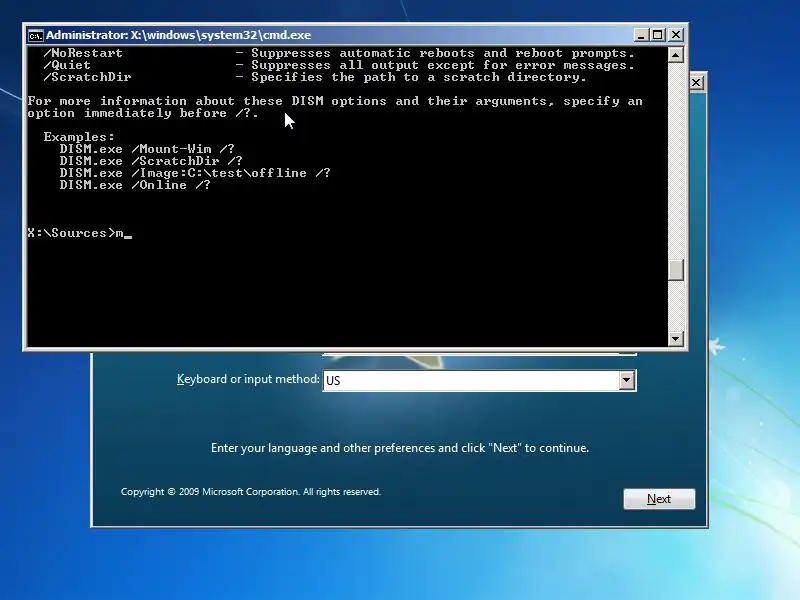Click the "option immediately before /?." line

tap(143, 113)
